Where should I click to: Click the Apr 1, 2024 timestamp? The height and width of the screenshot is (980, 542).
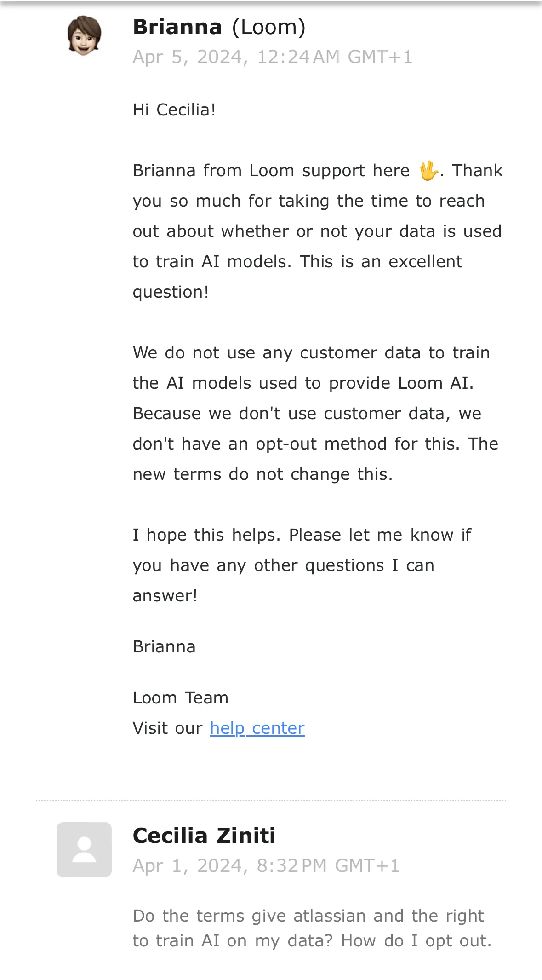pyautogui.click(x=266, y=865)
